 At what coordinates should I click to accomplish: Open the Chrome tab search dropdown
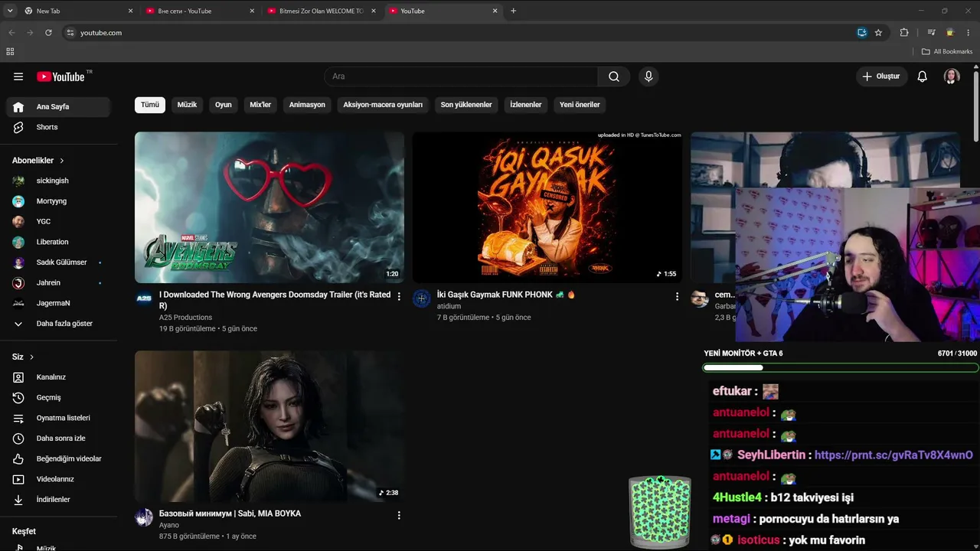tap(10, 11)
